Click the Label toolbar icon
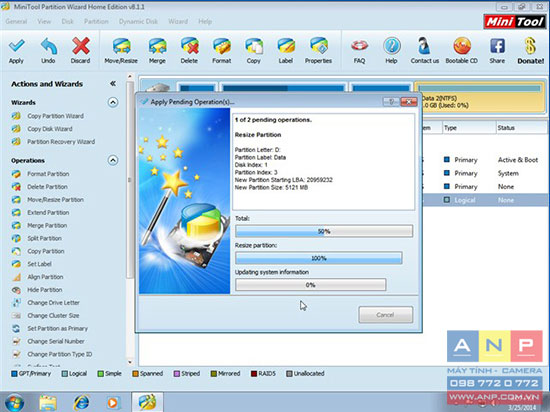Viewport: 550px width, 412px height. coord(286,46)
